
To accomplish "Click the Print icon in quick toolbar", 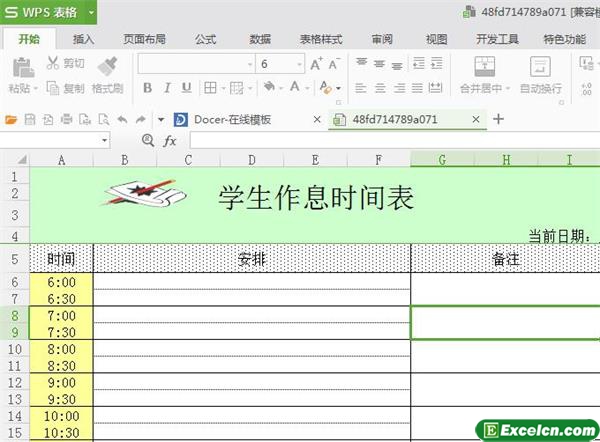I will point(67,120).
